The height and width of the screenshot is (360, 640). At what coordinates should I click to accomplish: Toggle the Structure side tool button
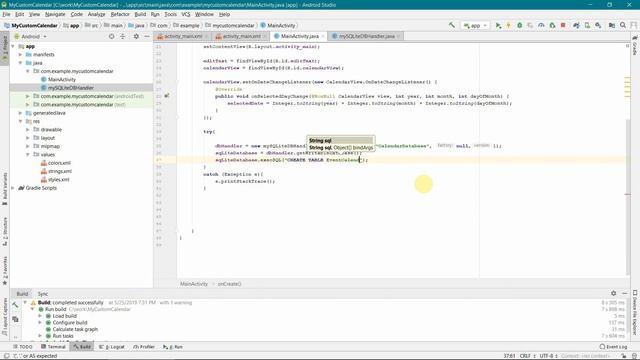tap(5, 231)
